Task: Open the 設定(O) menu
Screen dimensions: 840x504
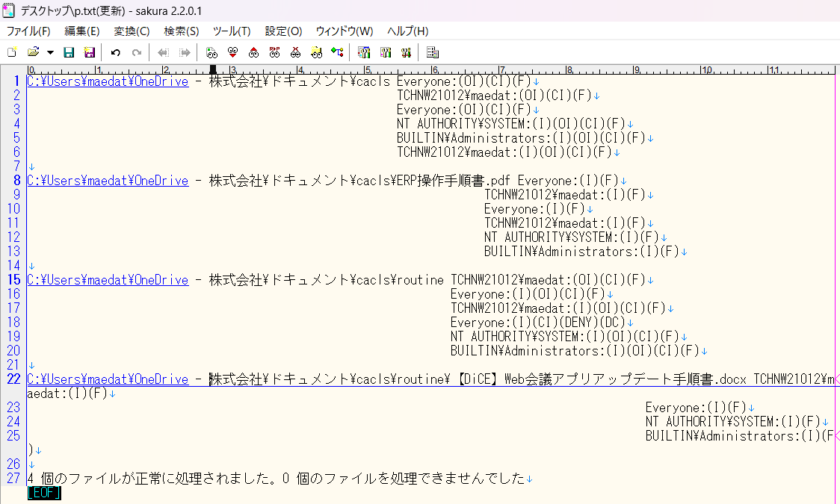Action: point(283,31)
